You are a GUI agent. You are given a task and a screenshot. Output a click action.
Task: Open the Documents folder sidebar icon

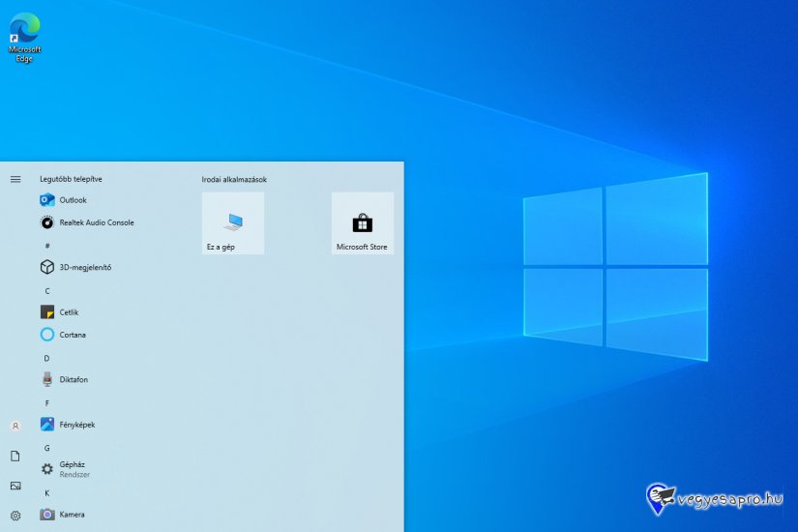click(x=15, y=456)
